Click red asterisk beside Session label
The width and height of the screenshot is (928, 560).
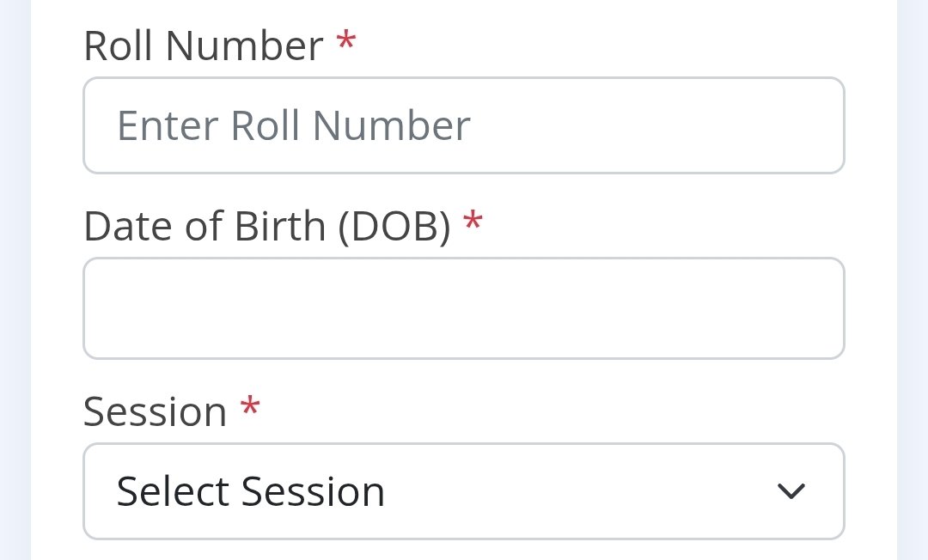[x=249, y=407]
